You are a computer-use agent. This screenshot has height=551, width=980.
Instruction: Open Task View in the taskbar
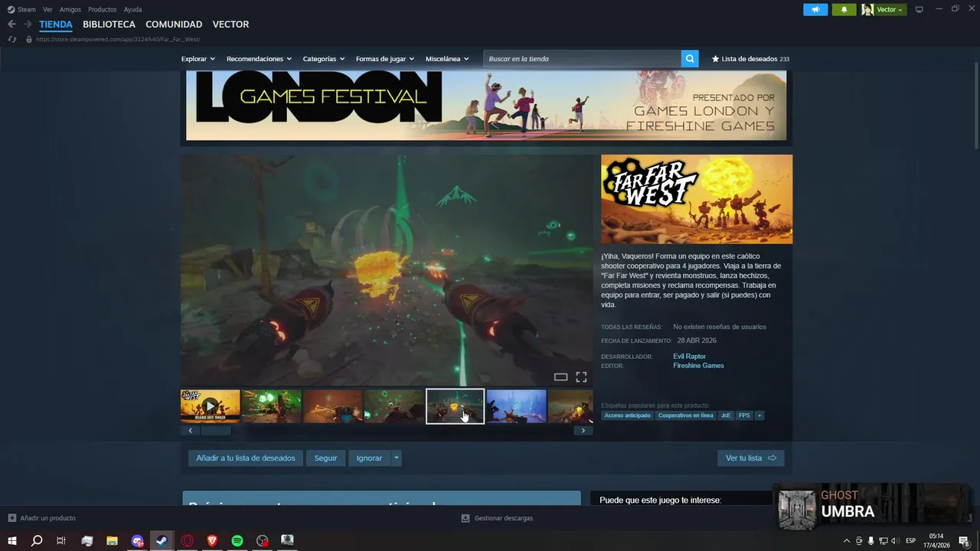61,540
